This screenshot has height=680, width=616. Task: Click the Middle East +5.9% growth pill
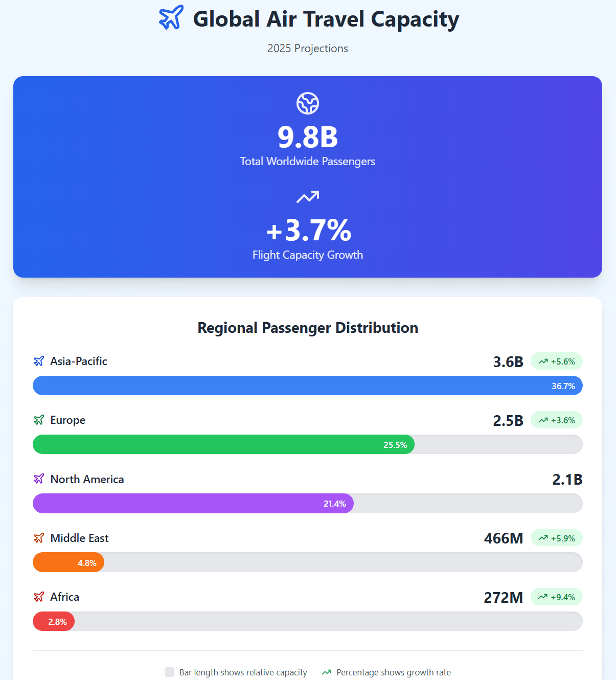[x=557, y=538]
